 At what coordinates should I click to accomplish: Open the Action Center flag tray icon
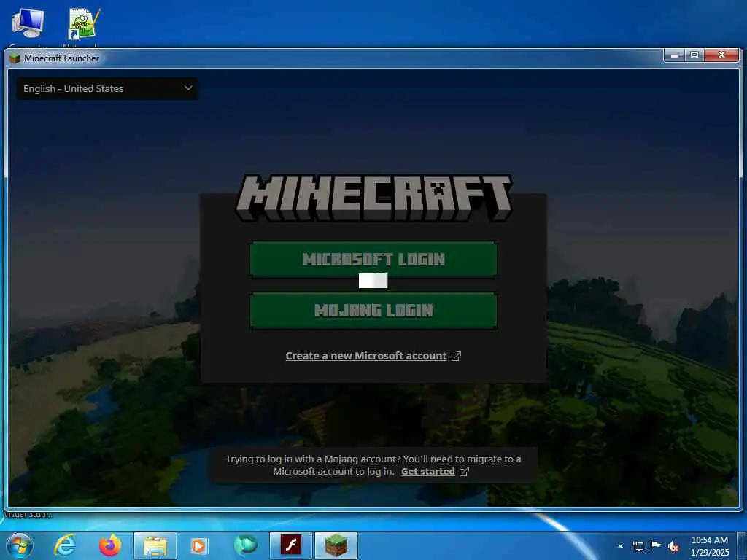[656, 546]
